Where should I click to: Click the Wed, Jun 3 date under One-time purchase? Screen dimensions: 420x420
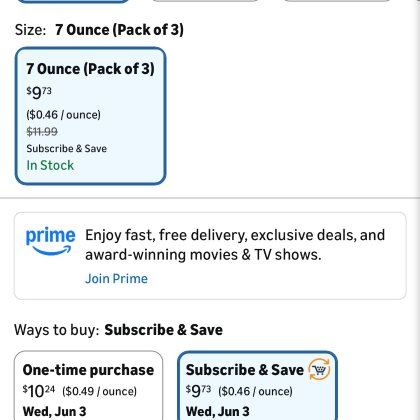(54, 412)
